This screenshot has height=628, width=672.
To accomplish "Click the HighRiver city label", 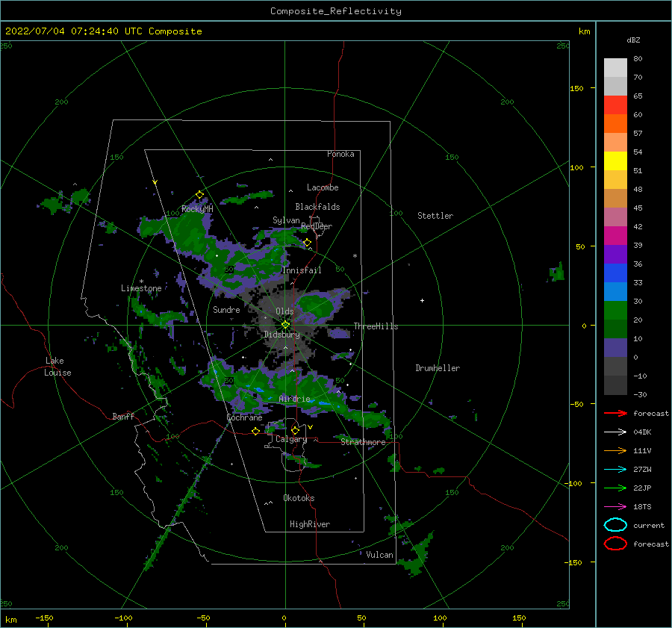I will pos(310,524).
